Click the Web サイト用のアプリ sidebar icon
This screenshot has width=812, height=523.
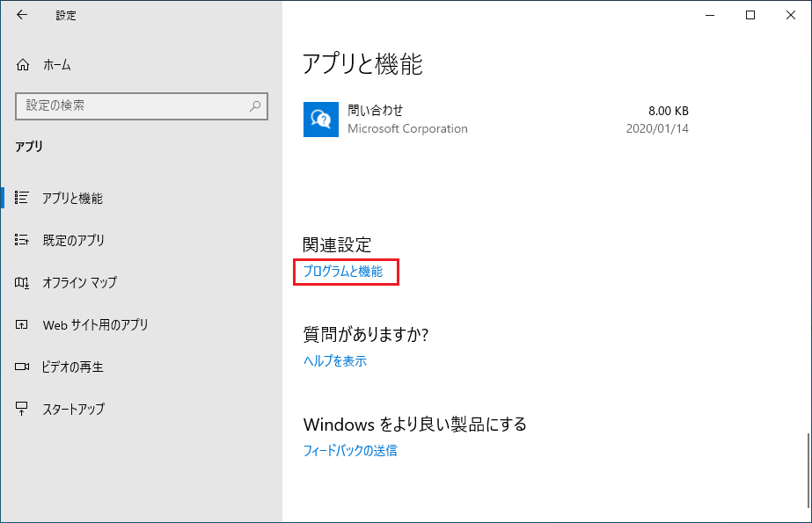click(x=22, y=325)
